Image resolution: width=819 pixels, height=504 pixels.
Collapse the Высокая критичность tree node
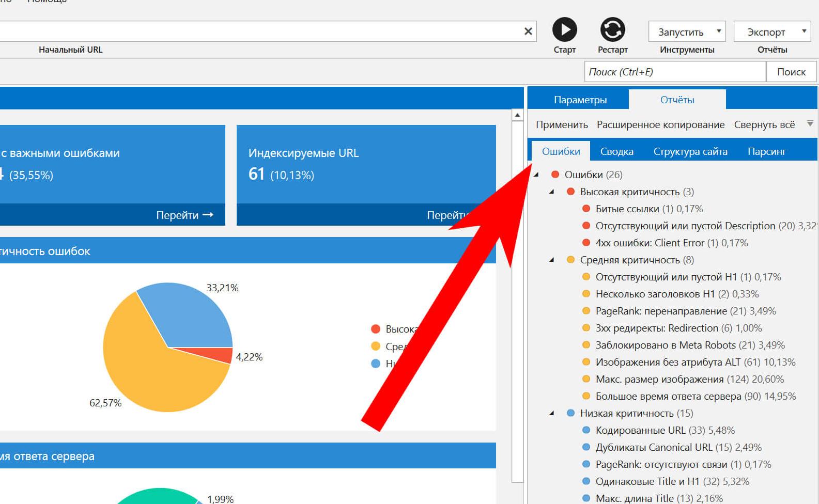pyautogui.click(x=552, y=192)
